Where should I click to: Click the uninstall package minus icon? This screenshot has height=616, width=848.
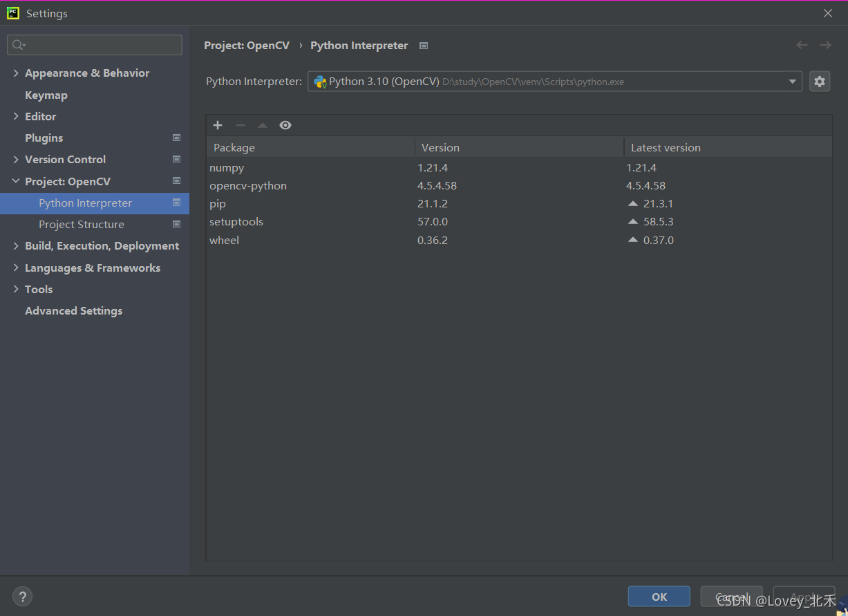pyautogui.click(x=240, y=125)
